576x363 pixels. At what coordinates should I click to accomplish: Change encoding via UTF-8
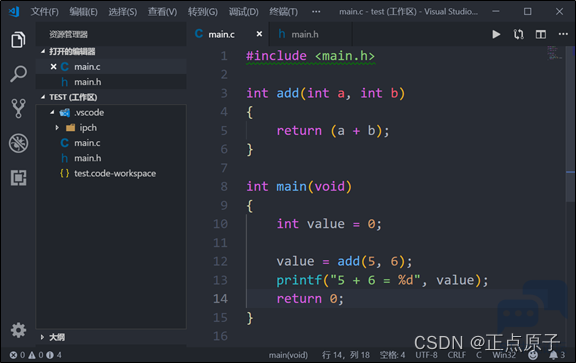(426, 355)
